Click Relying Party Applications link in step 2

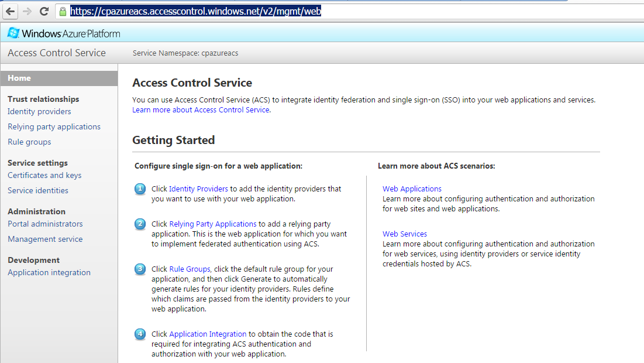pyautogui.click(x=213, y=224)
